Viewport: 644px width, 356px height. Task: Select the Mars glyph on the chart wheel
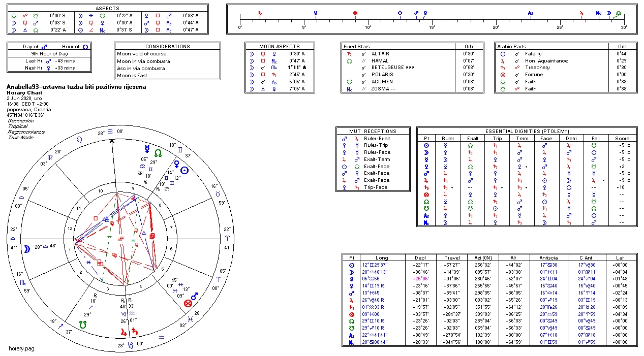193,296
